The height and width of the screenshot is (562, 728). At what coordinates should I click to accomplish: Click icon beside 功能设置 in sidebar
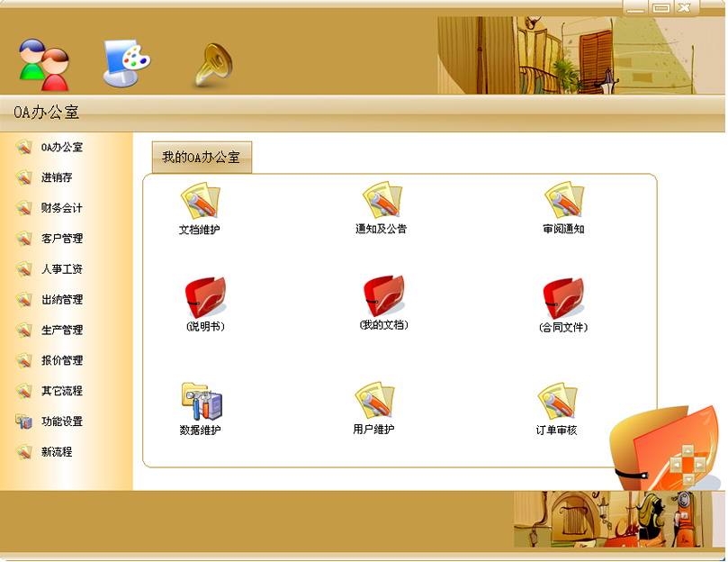[x=23, y=421]
